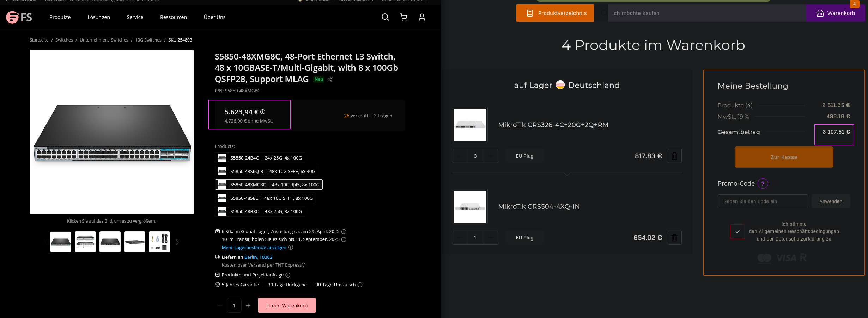Open MikroTik CRS504-4XQ-IN product title
The width and height of the screenshot is (868, 318).
pos(539,206)
